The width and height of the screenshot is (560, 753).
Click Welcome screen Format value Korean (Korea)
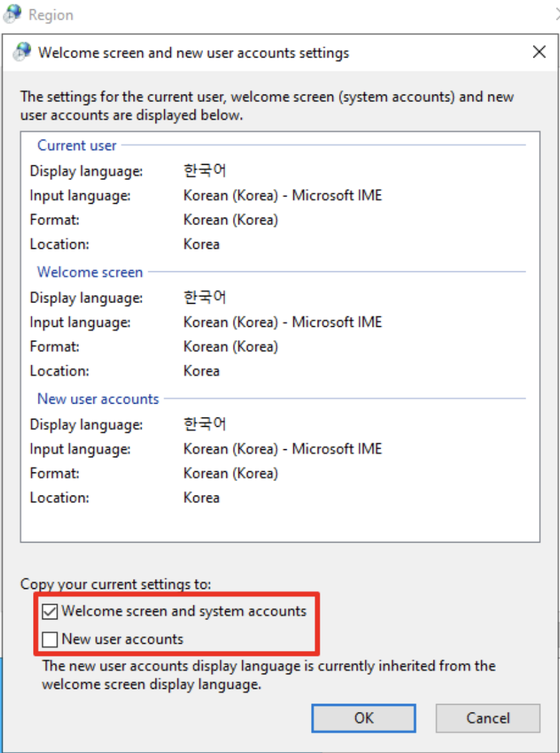click(x=230, y=347)
